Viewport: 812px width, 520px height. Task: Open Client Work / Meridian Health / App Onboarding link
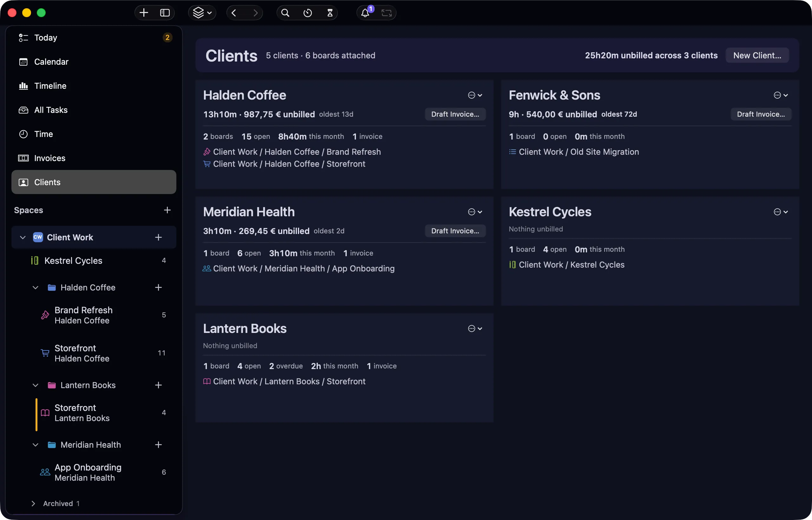299,269
